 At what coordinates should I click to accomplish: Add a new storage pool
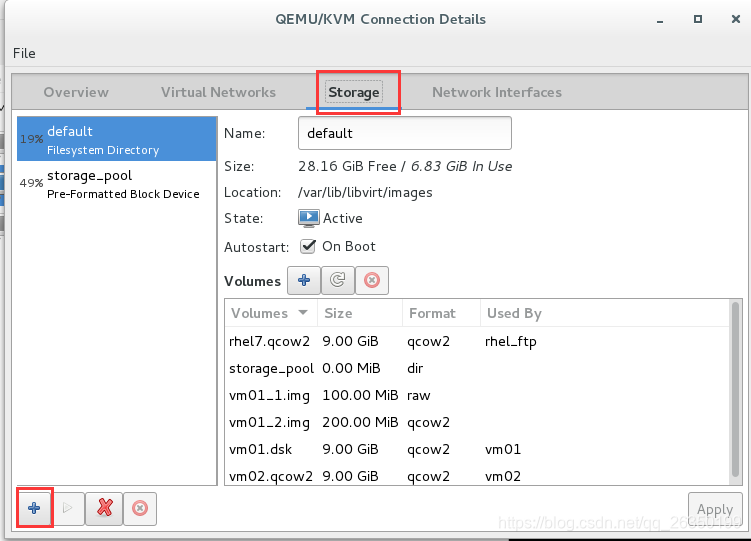(34, 508)
